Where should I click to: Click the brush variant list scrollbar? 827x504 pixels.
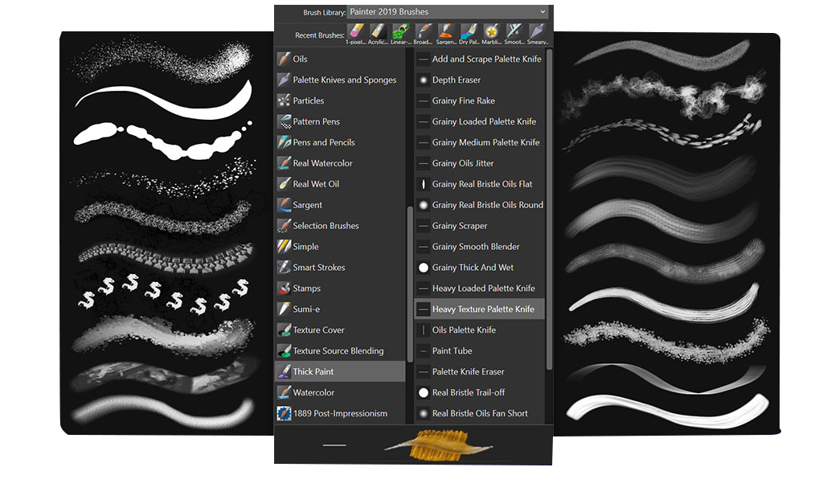click(549, 209)
